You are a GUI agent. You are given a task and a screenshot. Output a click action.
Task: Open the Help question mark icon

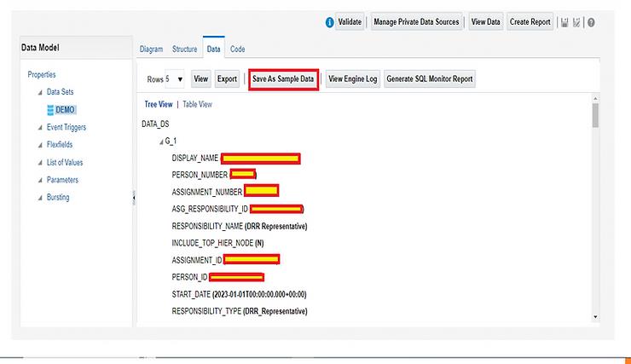coord(591,22)
